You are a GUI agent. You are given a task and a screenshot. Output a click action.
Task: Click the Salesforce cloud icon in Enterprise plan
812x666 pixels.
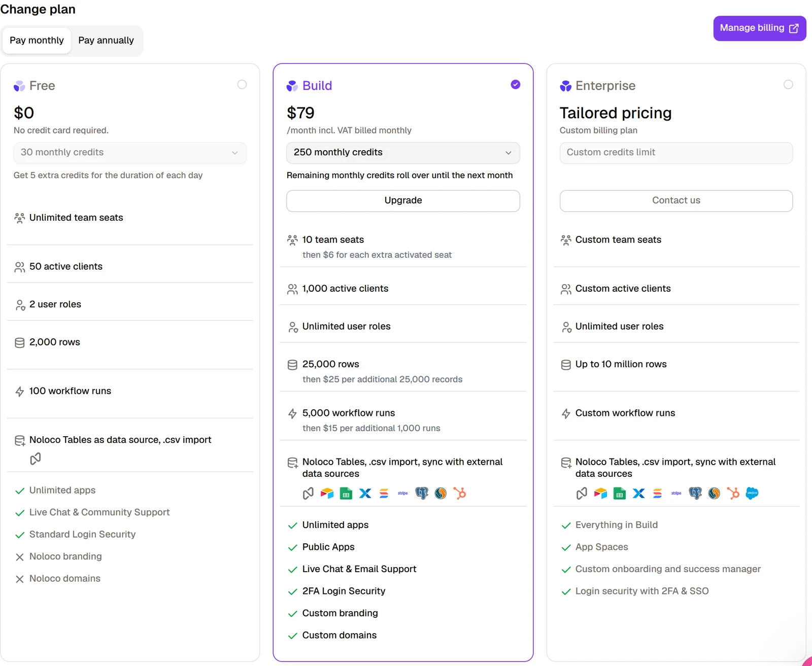(752, 493)
